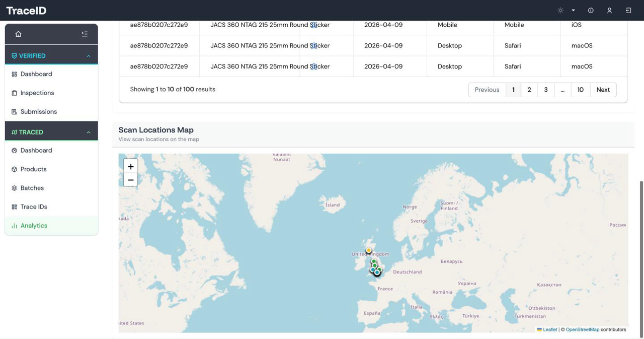Open the OpenStreetMap link
Viewport: 644px width, 339px height.
(x=583, y=329)
